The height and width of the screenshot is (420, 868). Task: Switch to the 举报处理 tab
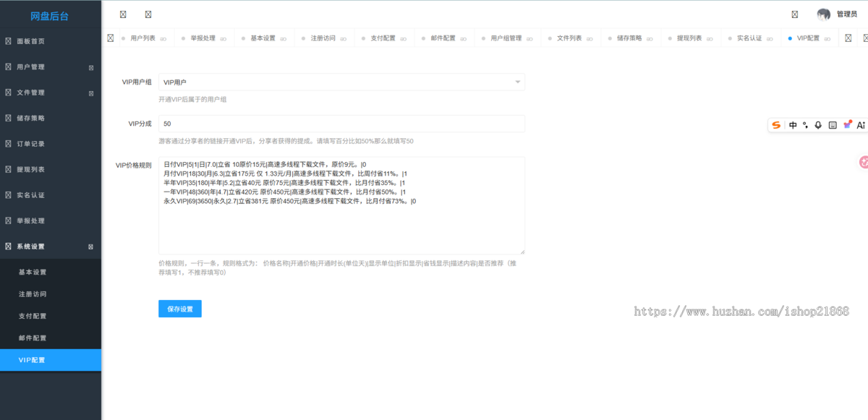(x=203, y=38)
